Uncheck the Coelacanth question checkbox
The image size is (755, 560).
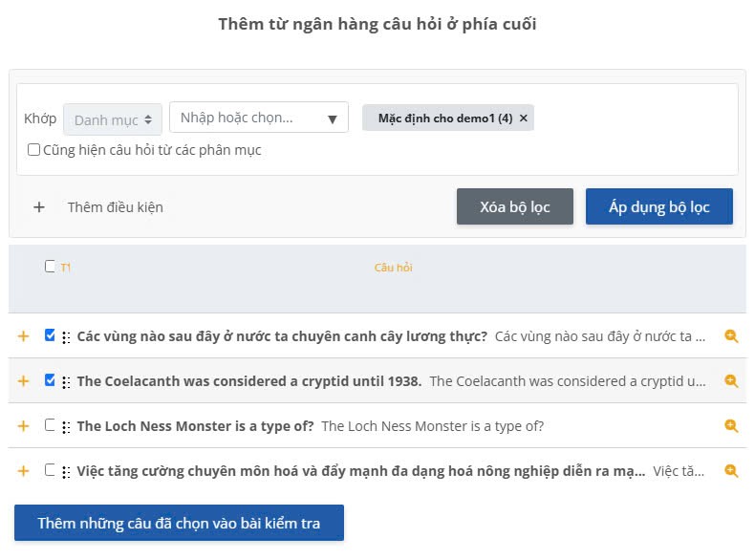50,380
